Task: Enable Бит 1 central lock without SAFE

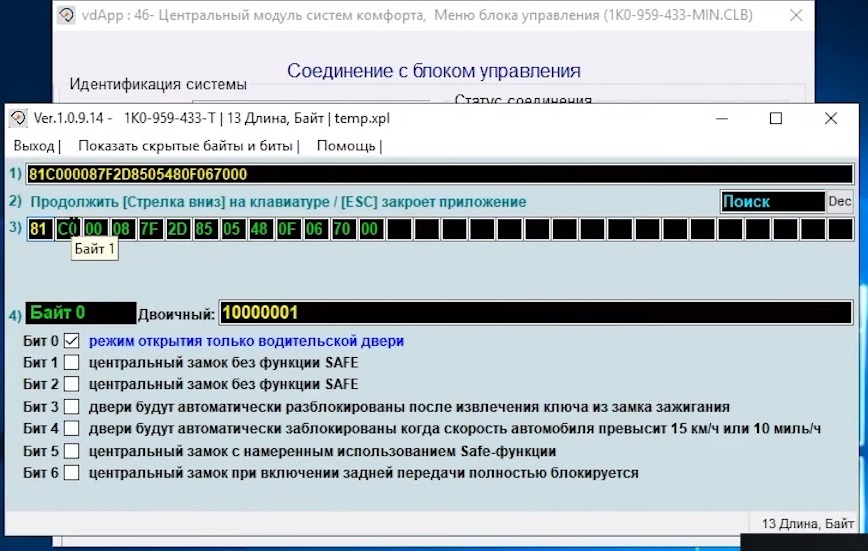Action: pyautogui.click(x=71, y=363)
